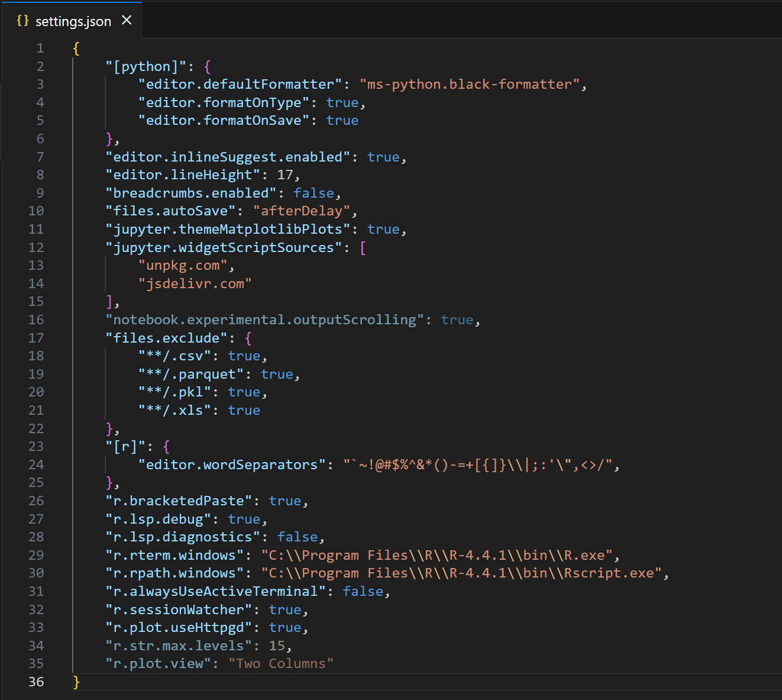The width and height of the screenshot is (782, 700).
Task: Click "**/.parquet" exclude pattern
Action: [191, 375]
